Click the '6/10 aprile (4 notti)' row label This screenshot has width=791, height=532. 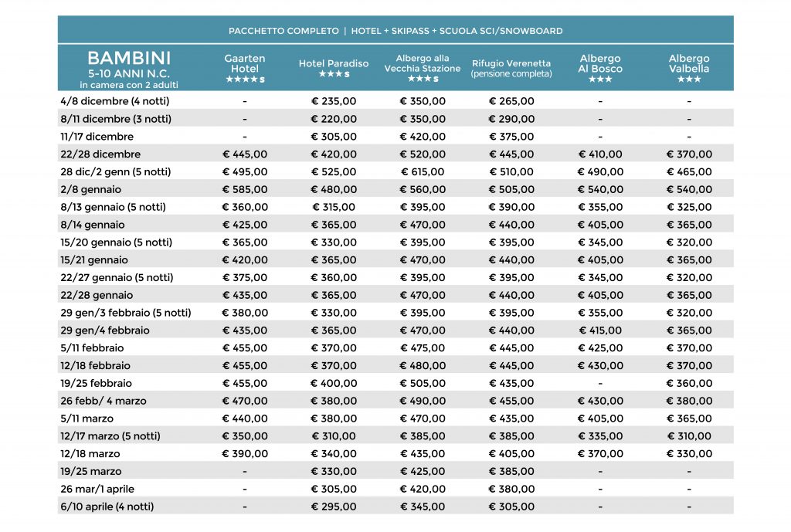pyautogui.click(x=107, y=507)
